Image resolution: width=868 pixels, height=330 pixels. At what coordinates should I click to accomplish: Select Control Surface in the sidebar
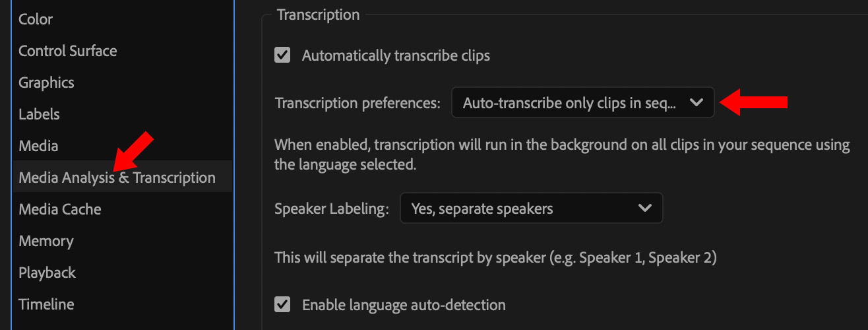coord(68,51)
